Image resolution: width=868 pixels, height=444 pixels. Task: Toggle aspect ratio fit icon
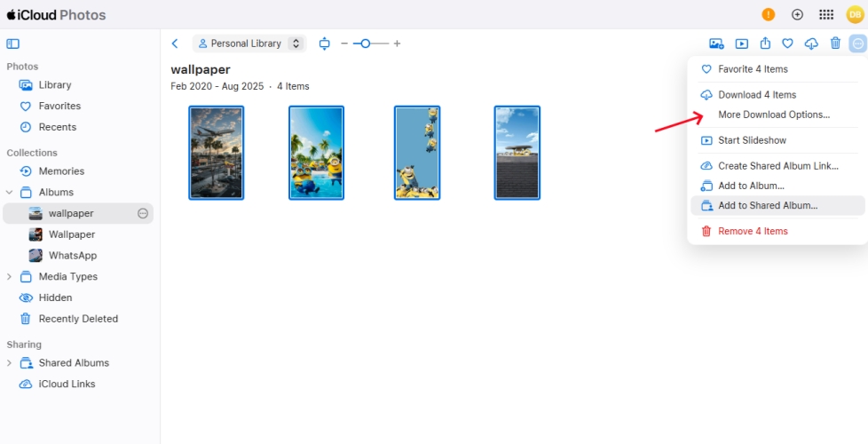[x=325, y=44]
